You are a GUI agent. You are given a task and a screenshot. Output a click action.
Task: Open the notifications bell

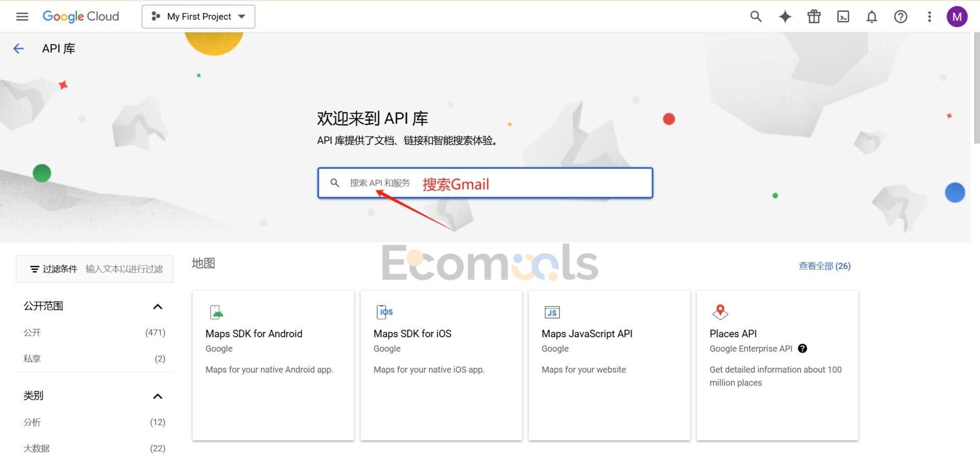[872, 17]
